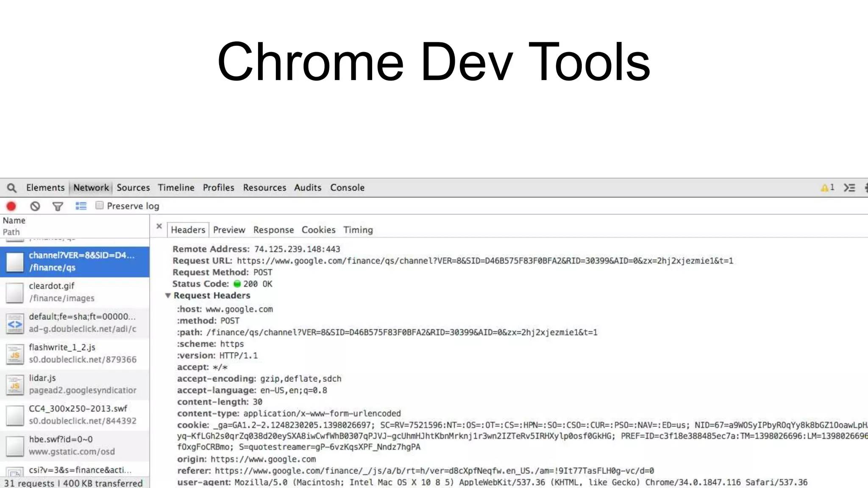Click the Name column header
The image size is (868, 488).
(14, 221)
